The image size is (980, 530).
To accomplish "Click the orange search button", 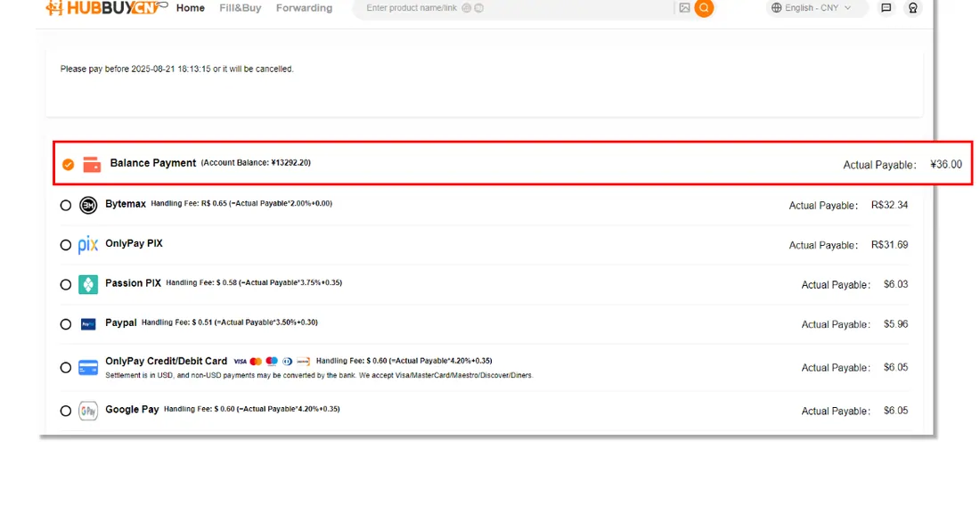I will pyautogui.click(x=704, y=8).
